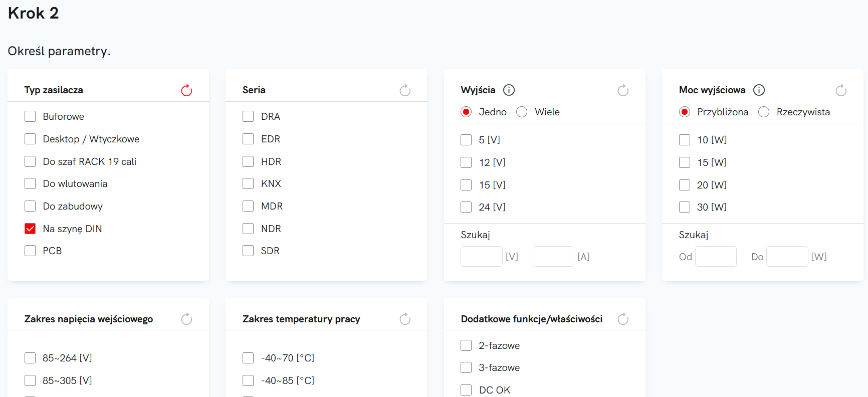This screenshot has width=868, height=397.
Task: Choose Rzeczywista output power mode
Action: pos(764,112)
